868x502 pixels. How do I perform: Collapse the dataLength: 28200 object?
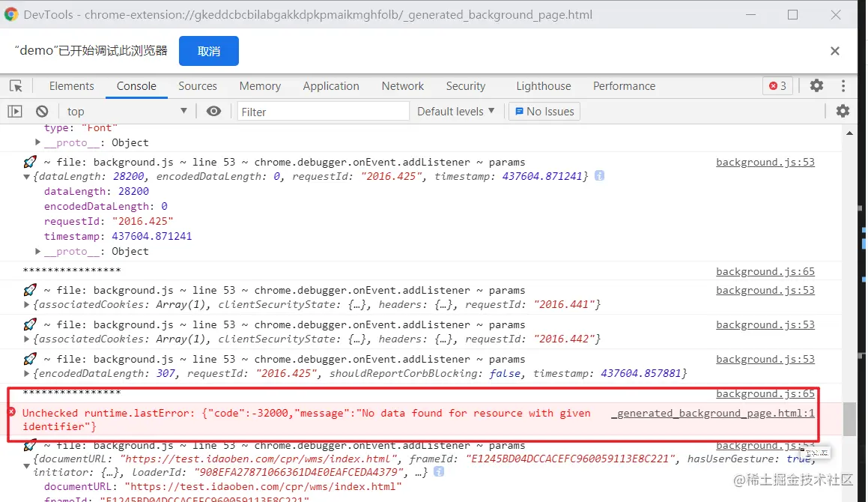tap(26, 177)
